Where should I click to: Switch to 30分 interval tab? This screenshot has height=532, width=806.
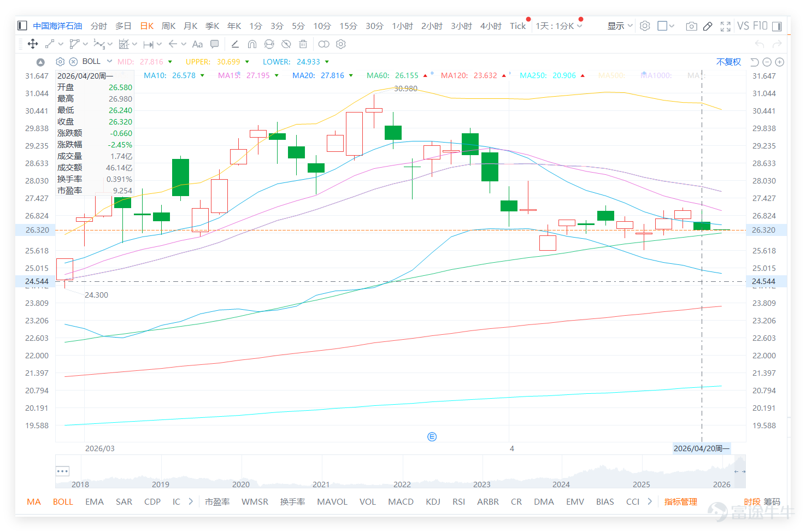(374, 26)
